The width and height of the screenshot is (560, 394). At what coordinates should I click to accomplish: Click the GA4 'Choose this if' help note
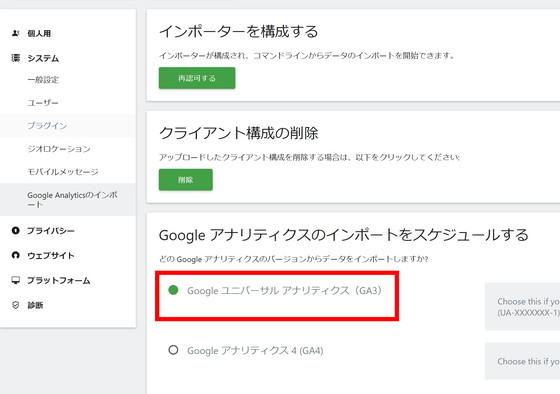pos(522,361)
